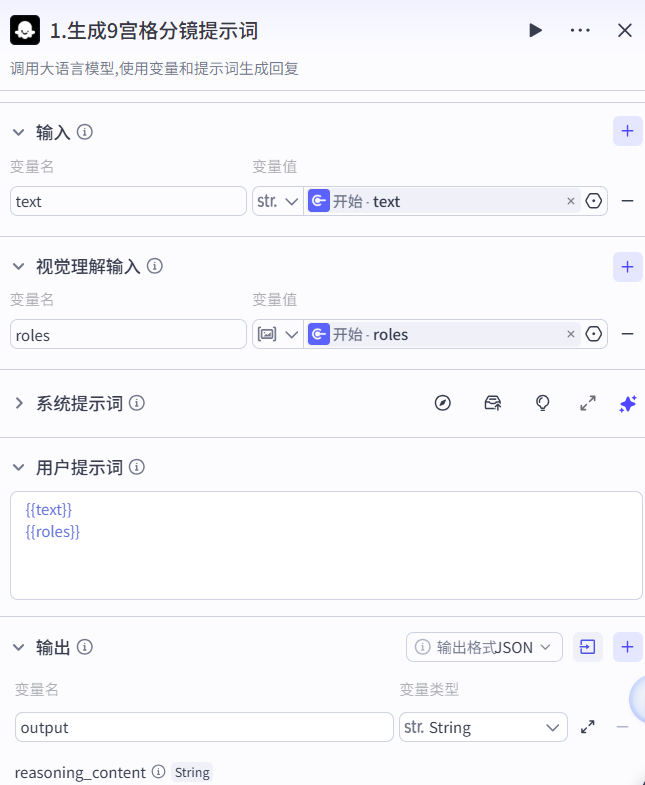Screen dimensions: 645x785
Task: Edit the output variable name field
Action: pyautogui.click(x=204, y=727)
